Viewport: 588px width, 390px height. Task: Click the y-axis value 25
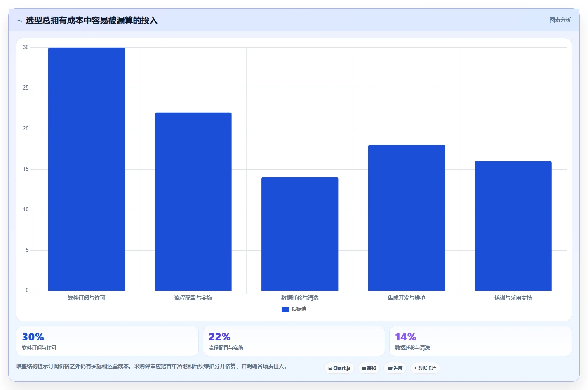[26, 88]
